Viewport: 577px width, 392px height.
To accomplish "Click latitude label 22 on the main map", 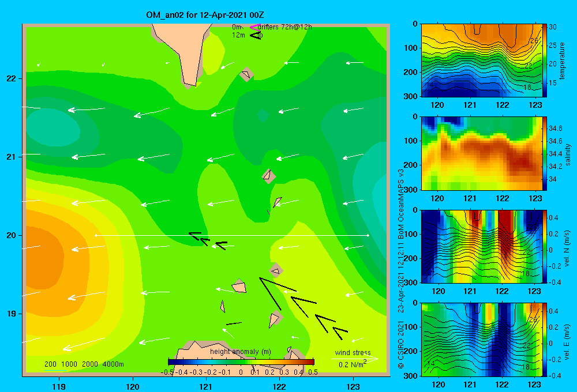I will pyautogui.click(x=11, y=79).
